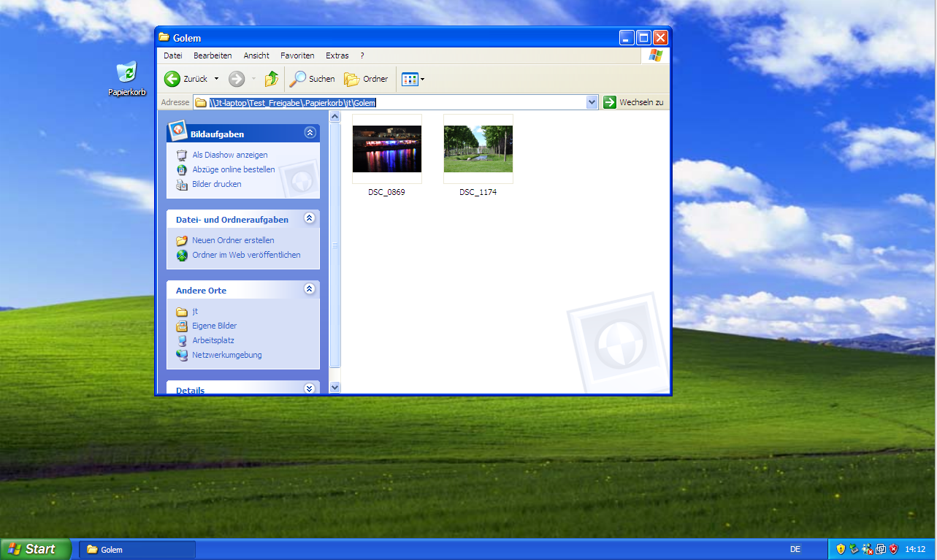
Task: Click the folder icon in the Golem title bar
Action: [164, 38]
